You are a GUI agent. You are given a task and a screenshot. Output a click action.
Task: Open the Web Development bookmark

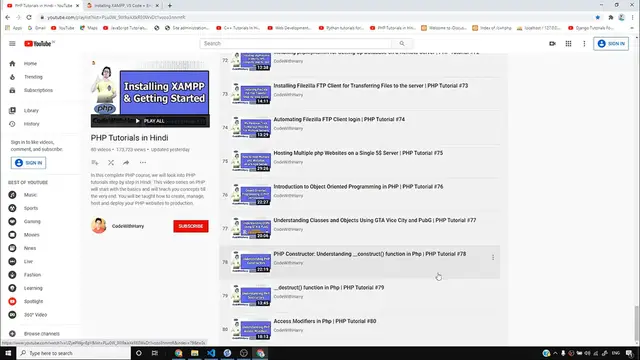coord(289,28)
